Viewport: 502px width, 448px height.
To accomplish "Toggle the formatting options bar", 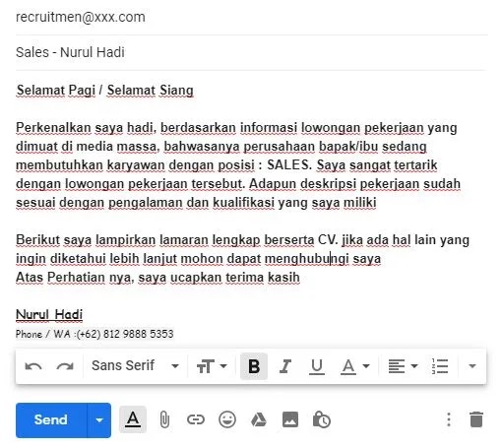I will coord(133,419).
